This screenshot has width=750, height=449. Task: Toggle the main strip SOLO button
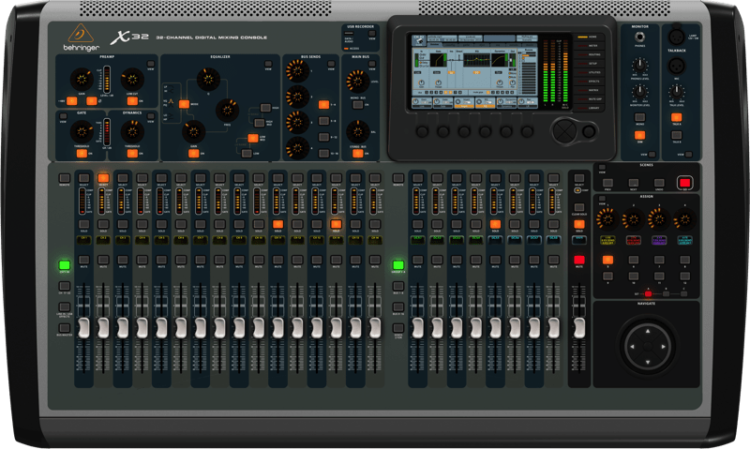pos(579,224)
